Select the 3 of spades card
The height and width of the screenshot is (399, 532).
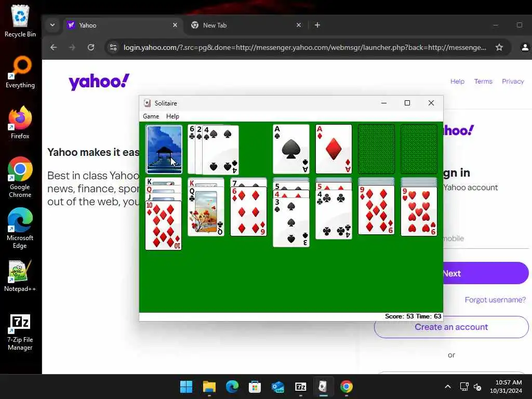coord(291,222)
